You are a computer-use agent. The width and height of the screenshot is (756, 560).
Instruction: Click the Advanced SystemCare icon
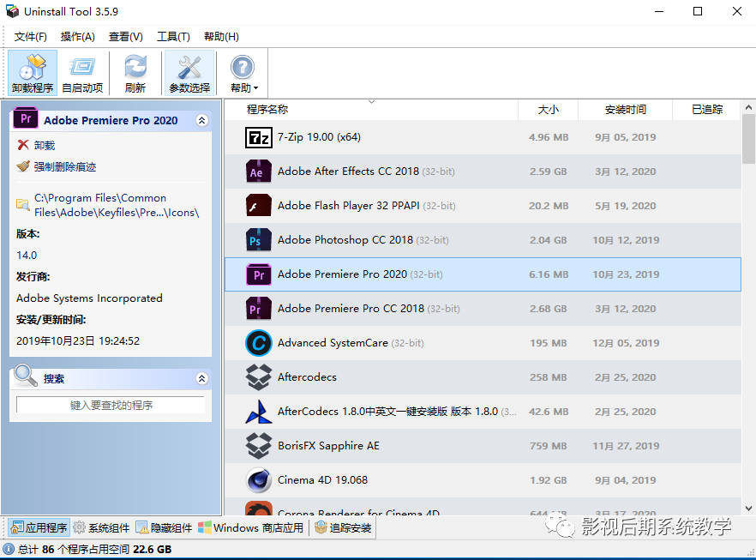pos(259,343)
